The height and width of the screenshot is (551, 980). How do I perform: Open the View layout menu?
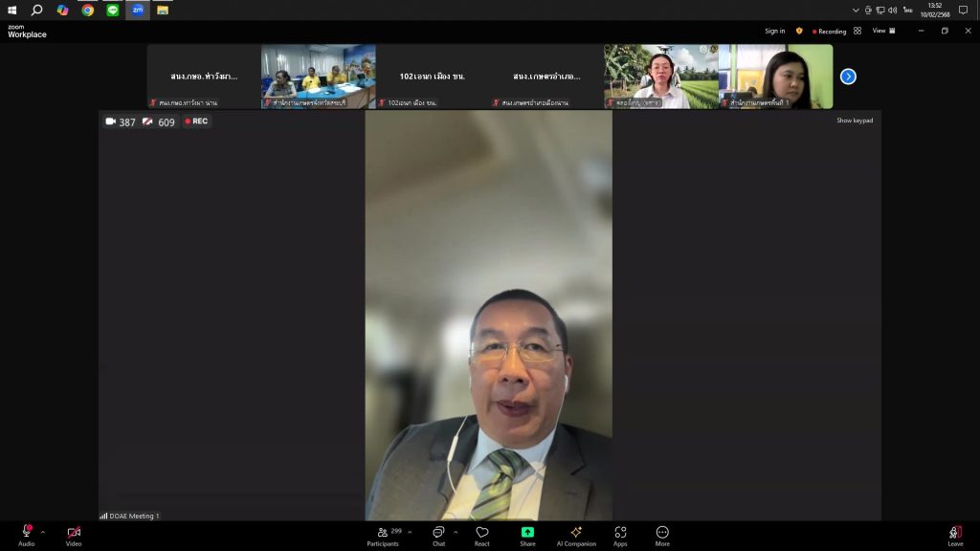coord(883,31)
